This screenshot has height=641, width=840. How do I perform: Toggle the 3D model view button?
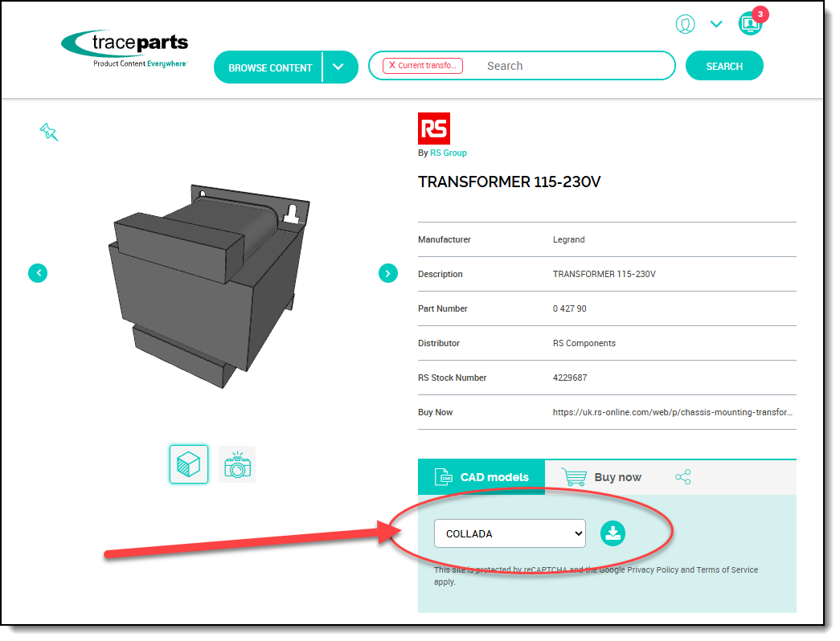tap(188, 463)
